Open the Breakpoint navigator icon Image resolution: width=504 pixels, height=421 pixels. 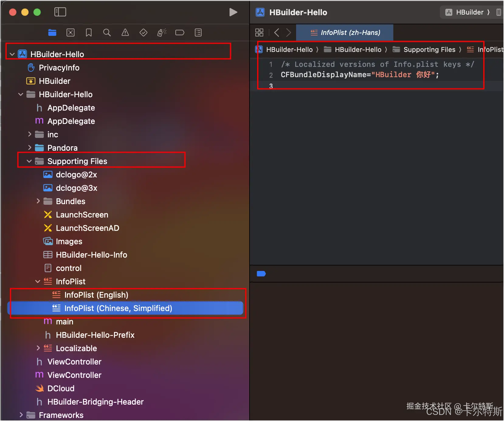tap(180, 33)
